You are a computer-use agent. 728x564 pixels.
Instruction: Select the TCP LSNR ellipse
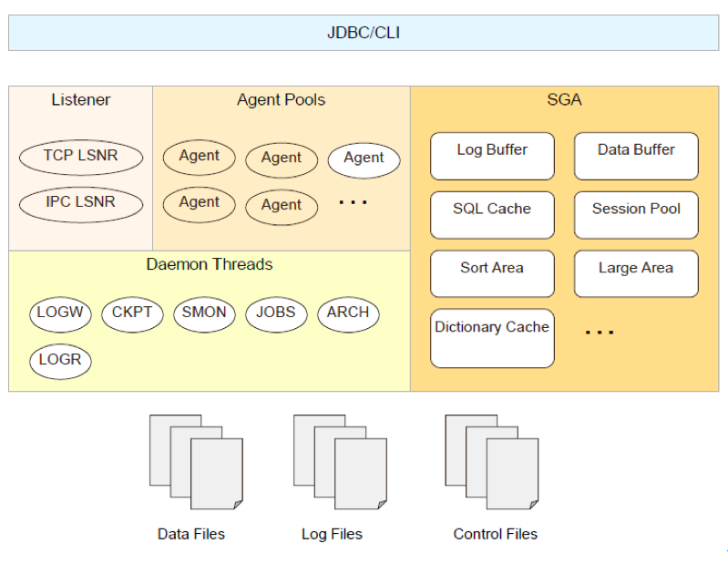click(81, 157)
